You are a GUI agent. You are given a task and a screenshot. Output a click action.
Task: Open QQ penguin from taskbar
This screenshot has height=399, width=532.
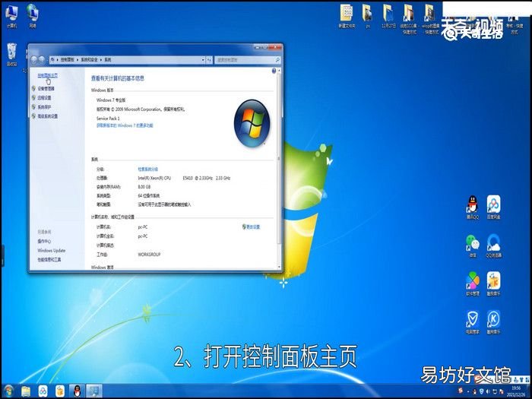(77, 391)
